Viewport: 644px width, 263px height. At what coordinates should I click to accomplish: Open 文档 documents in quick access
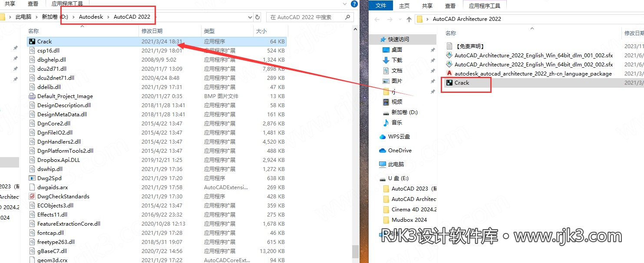click(x=397, y=71)
